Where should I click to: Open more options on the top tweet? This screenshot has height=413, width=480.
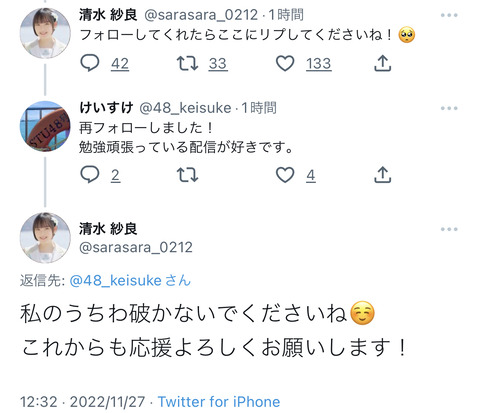pos(449,15)
